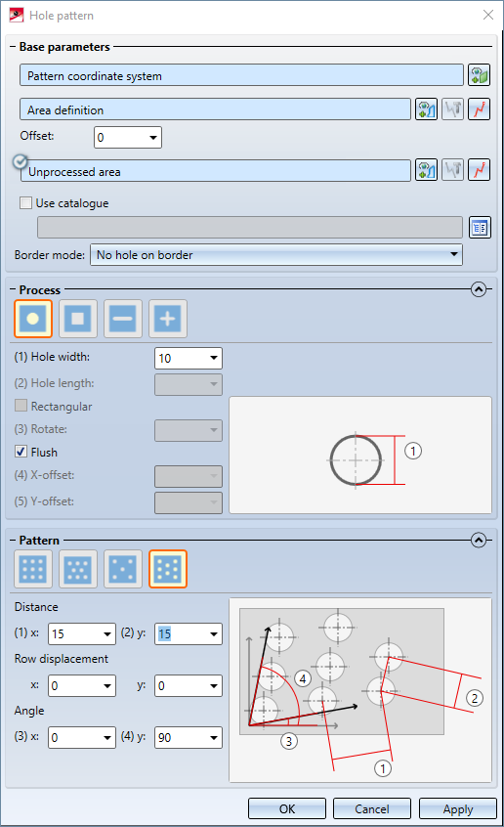The width and height of the screenshot is (504, 827).
Task: Click the Pattern coordinate system picker icon
Action: coord(480,75)
